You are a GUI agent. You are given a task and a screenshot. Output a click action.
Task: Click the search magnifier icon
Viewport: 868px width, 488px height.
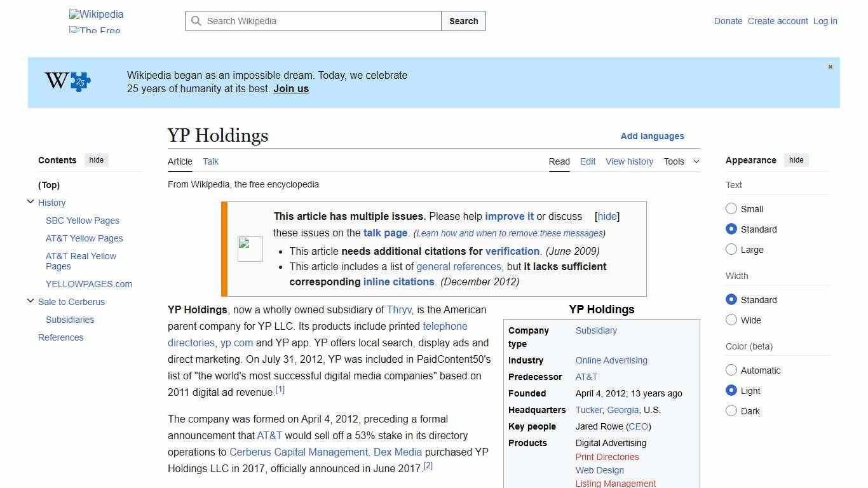(197, 21)
